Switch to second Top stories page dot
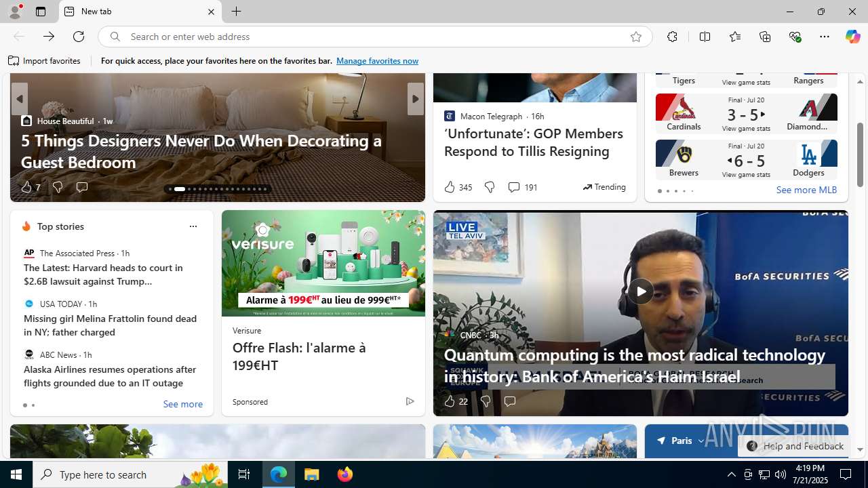The height and width of the screenshot is (488, 868). point(33,405)
